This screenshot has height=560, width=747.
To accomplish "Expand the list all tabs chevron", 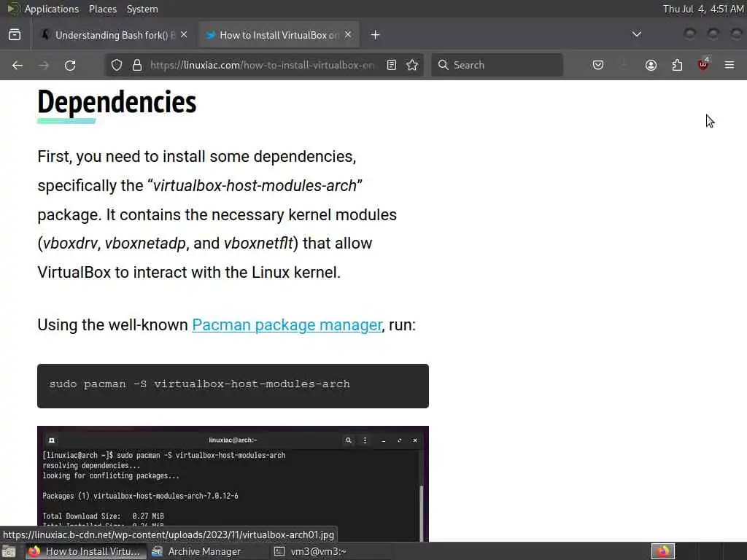I will (x=636, y=34).
